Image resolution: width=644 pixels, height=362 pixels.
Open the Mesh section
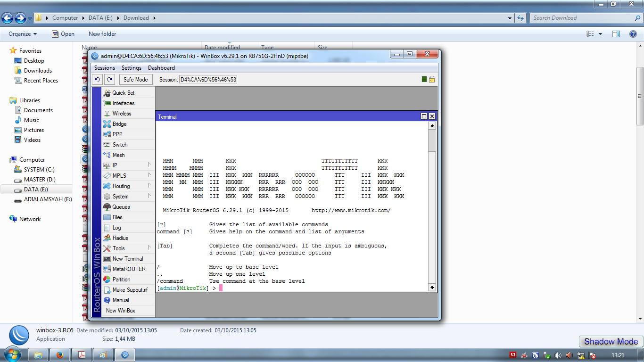point(128,155)
